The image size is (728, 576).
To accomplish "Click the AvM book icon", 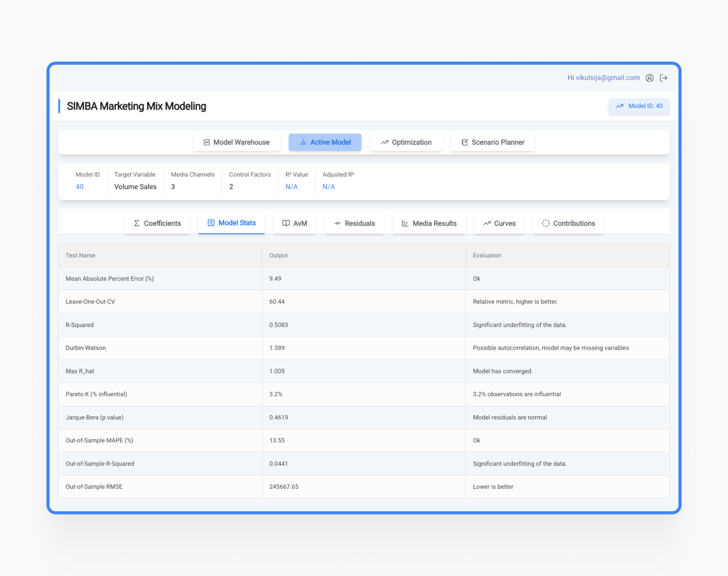I will pos(286,223).
